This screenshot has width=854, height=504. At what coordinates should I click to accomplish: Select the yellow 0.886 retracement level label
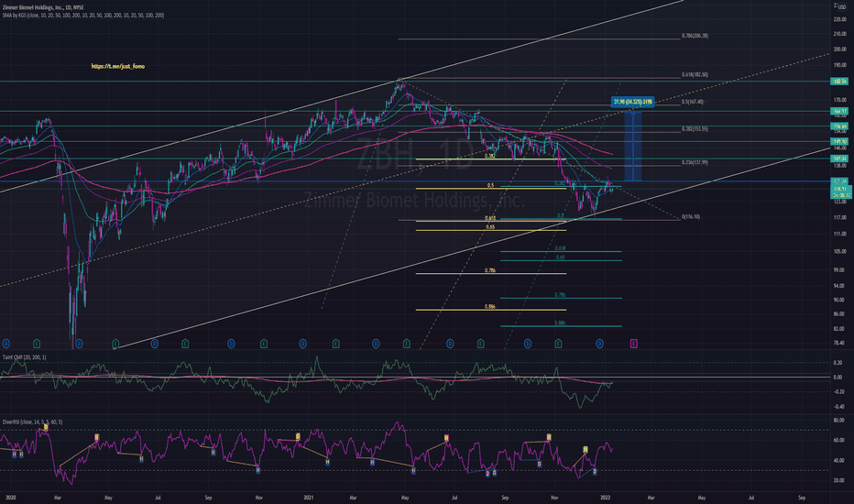pyautogui.click(x=490, y=307)
